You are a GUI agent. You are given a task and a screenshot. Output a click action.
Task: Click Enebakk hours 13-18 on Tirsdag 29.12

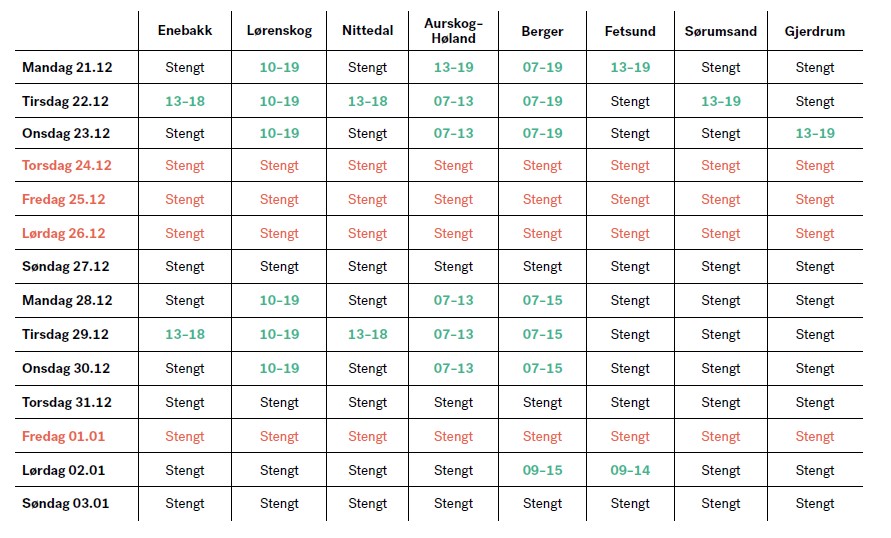click(x=185, y=335)
